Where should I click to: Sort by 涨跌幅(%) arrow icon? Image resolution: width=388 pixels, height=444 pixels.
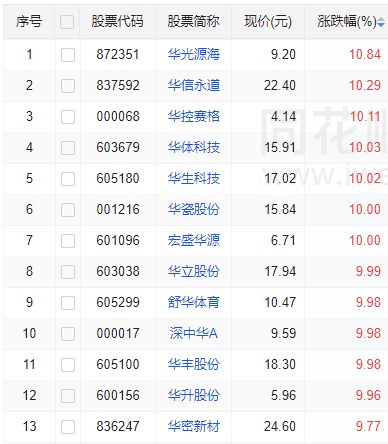pos(381,23)
